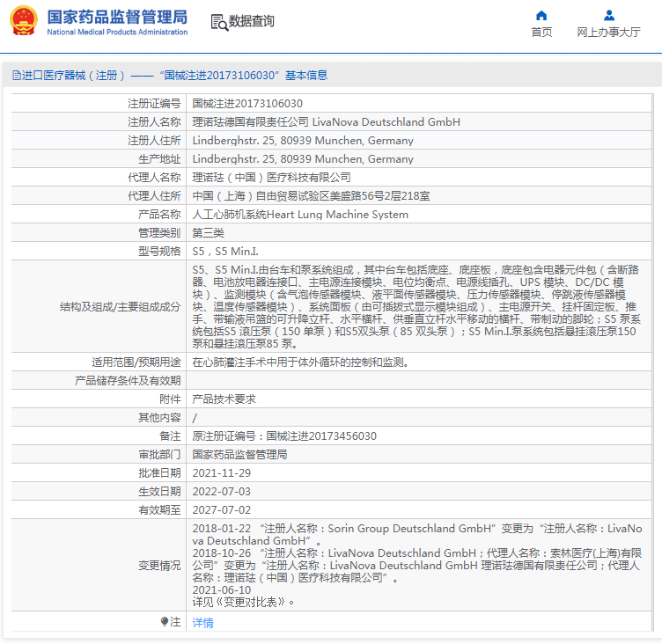The width and height of the screenshot is (662, 644).
Task: Click the lightbulb icon beside 注
Action: coord(165,622)
